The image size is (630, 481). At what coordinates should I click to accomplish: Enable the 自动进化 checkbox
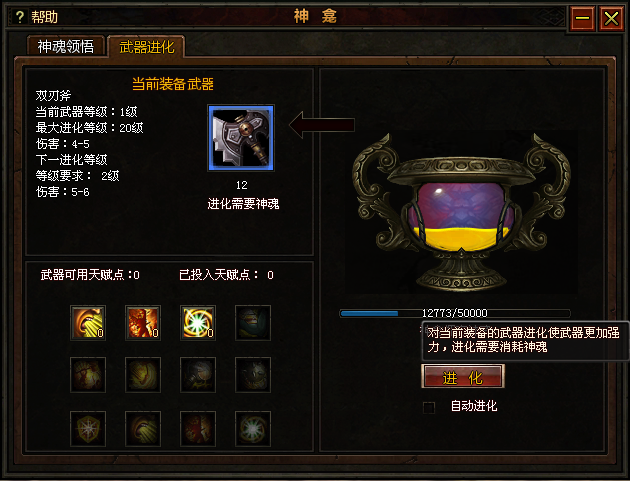point(429,407)
